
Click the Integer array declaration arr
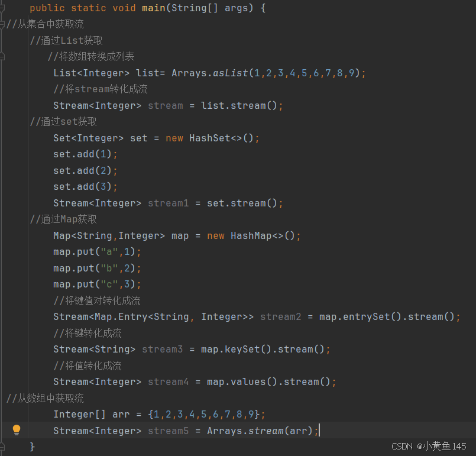click(x=121, y=414)
